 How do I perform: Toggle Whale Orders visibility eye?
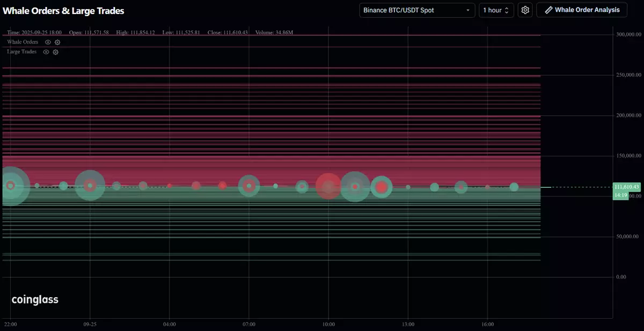pyautogui.click(x=48, y=42)
